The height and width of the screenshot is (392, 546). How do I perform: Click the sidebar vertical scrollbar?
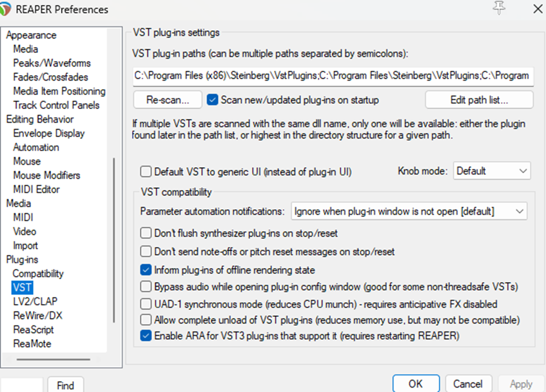click(114, 240)
